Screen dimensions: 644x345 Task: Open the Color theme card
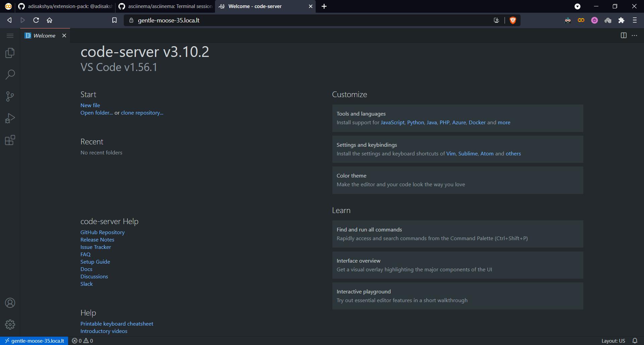[x=457, y=180]
